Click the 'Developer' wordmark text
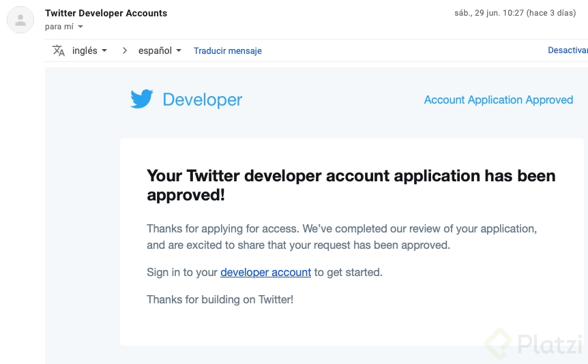 (202, 100)
